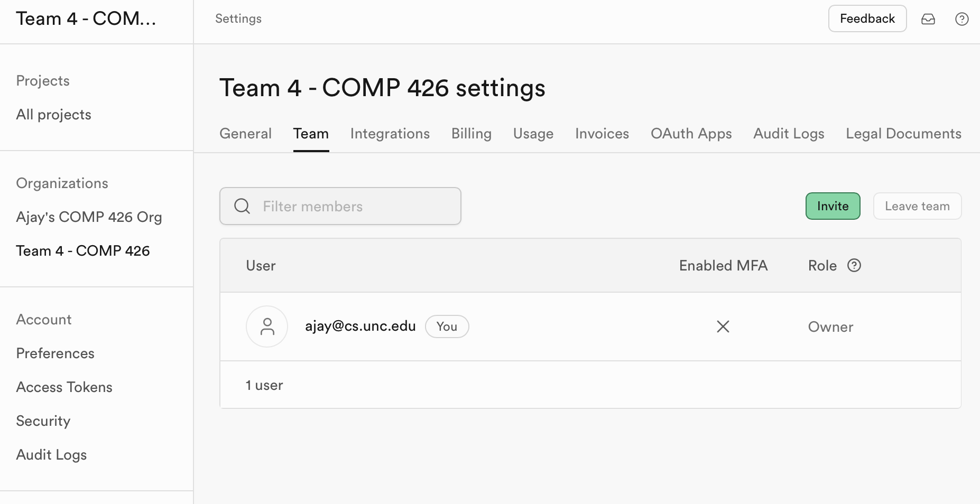Open All projects in the sidebar

[x=54, y=115]
